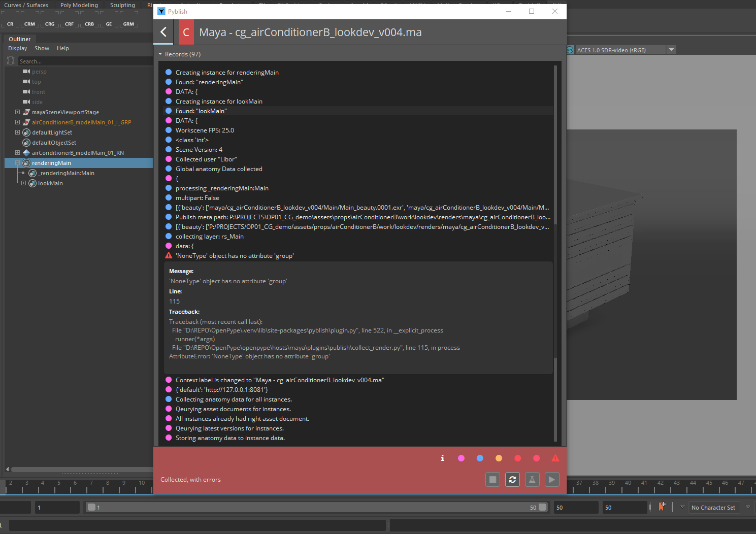Toggle the pink-red critical-level log filter dot
This screenshot has width=756, height=534.
[536, 458]
